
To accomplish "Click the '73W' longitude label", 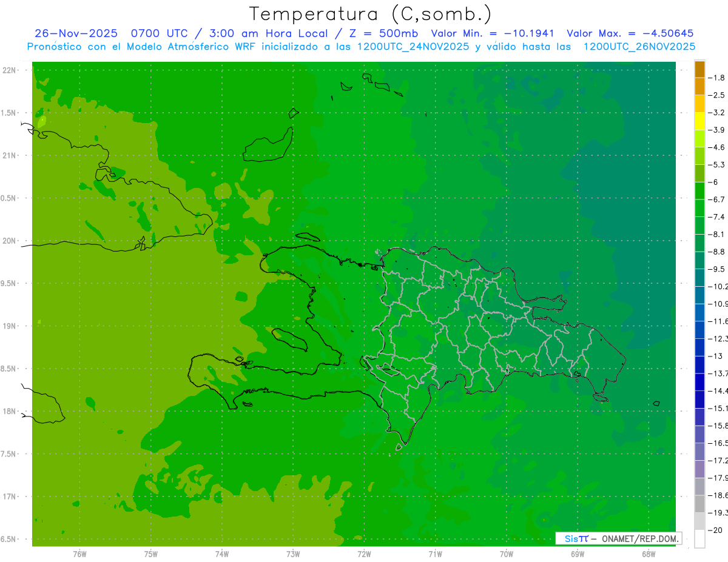I will click(293, 554).
